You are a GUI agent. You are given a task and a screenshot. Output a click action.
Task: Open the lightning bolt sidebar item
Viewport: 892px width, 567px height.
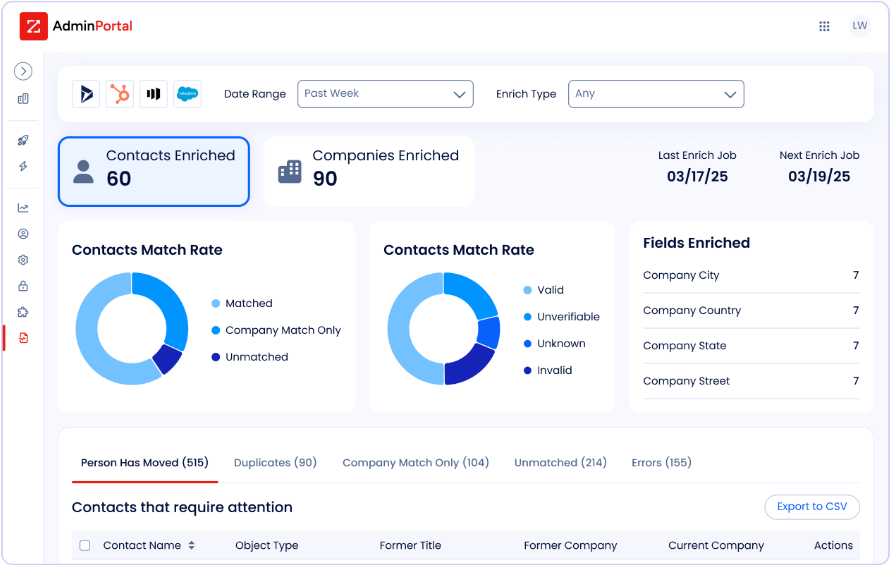pyautogui.click(x=23, y=166)
